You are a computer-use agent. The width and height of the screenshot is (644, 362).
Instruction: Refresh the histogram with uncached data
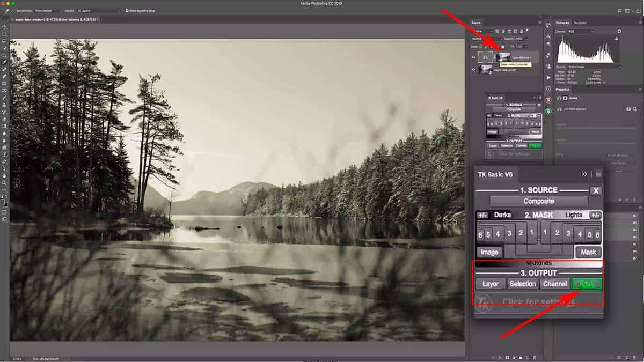620,32
